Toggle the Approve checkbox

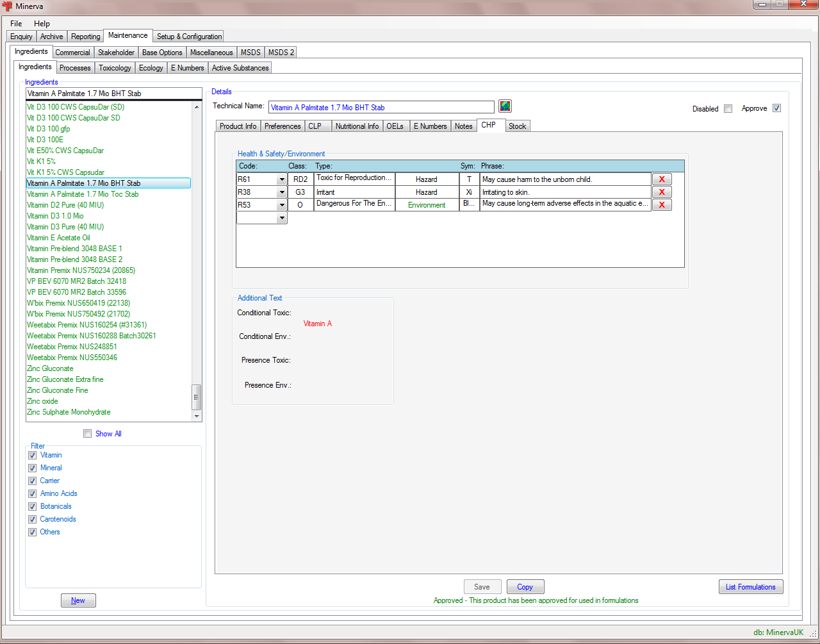click(776, 108)
